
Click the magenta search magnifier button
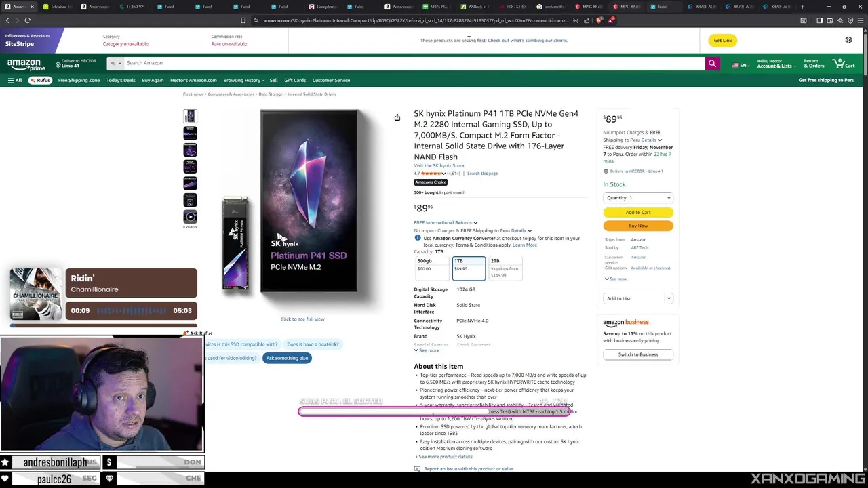pos(712,64)
